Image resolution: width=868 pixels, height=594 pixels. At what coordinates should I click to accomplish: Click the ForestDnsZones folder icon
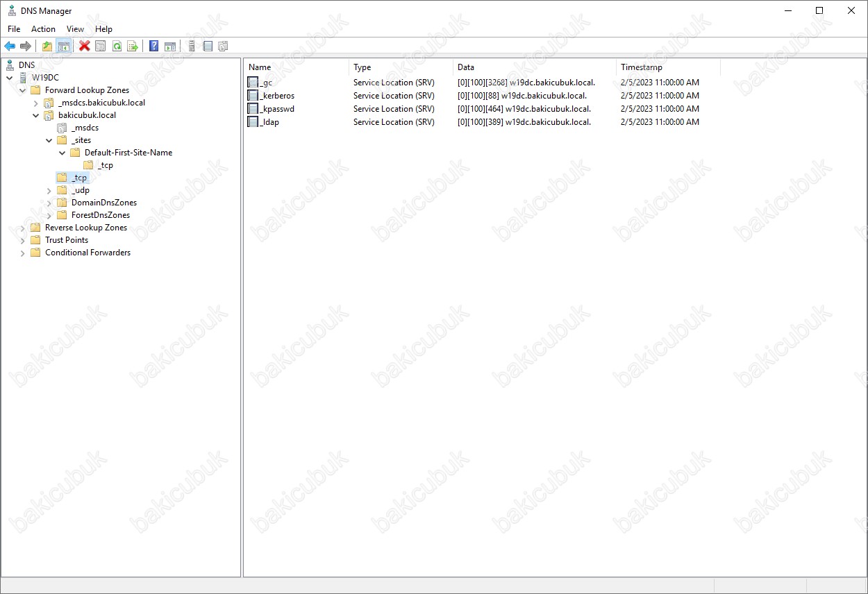(x=62, y=215)
